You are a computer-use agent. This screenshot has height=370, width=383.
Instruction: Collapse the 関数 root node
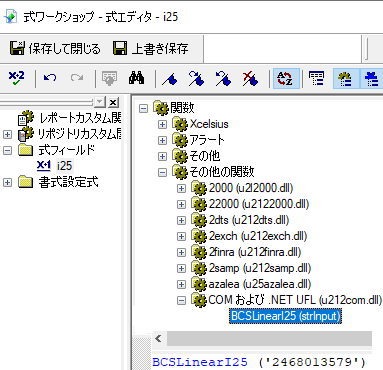[x=143, y=108]
